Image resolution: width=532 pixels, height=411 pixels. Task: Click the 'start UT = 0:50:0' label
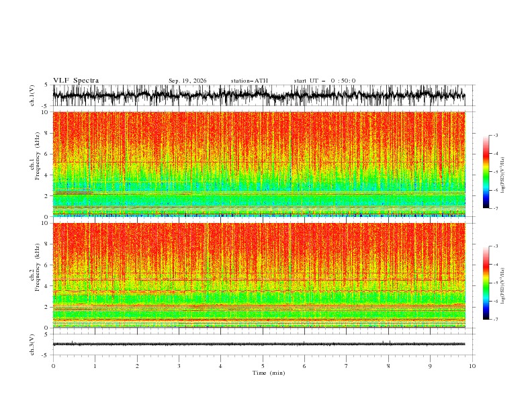[324, 81]
